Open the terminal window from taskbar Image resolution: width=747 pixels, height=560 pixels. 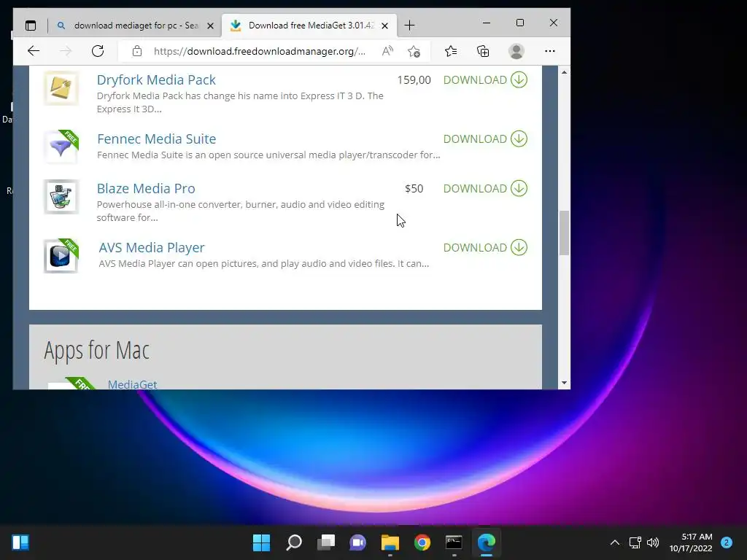click(x=454, y=542)
